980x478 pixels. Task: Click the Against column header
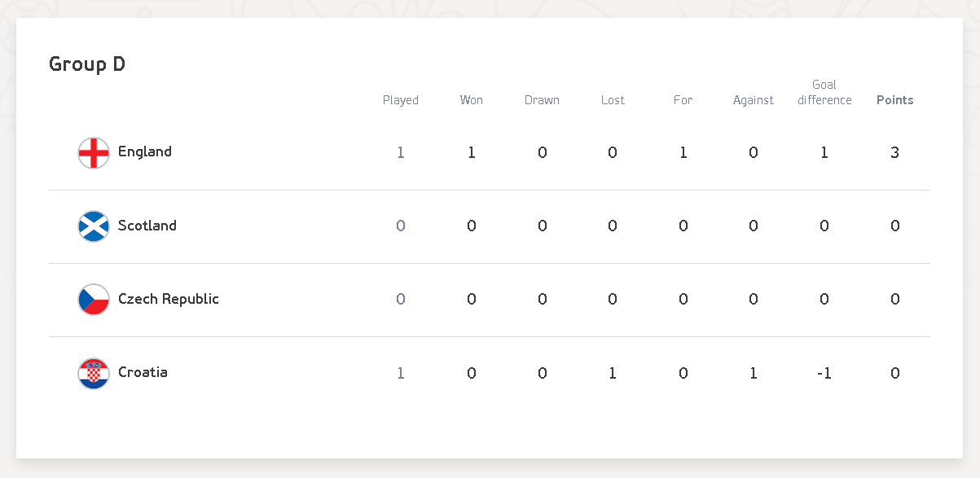[x=754, y=100]
